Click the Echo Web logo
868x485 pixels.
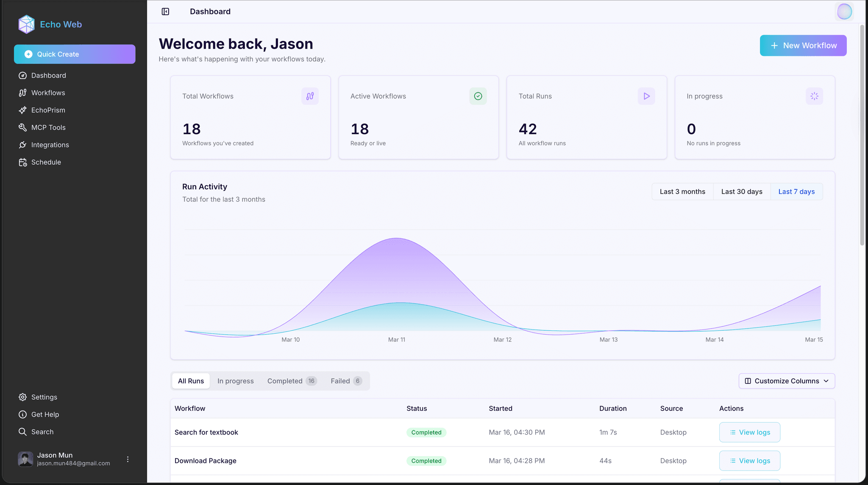coord(50,24)
